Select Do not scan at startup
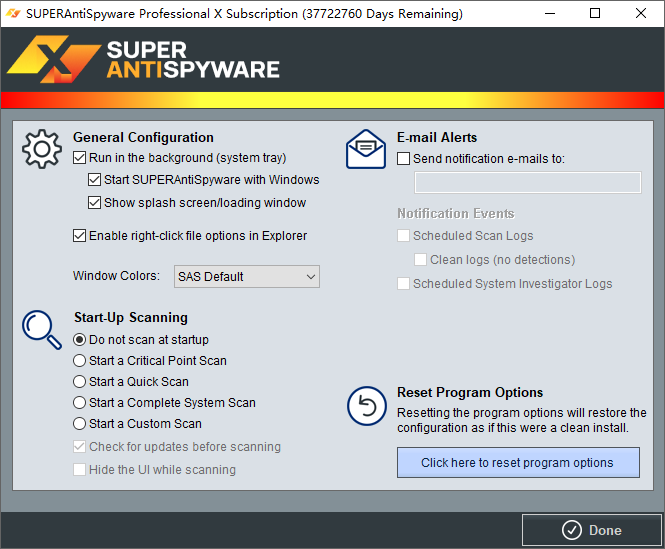This screenshot has width=665, height=549. 79,340
